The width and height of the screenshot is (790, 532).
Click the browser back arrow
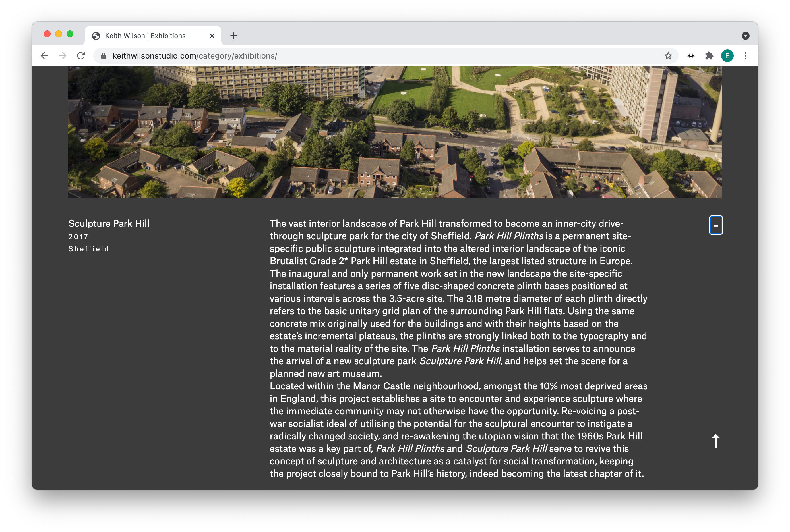(x=44, y=56)
